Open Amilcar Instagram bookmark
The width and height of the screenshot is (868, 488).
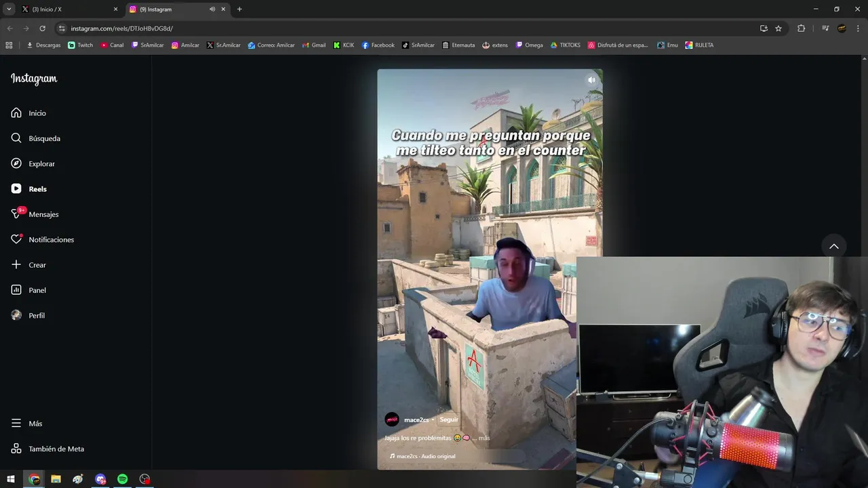tap(185, 45)
